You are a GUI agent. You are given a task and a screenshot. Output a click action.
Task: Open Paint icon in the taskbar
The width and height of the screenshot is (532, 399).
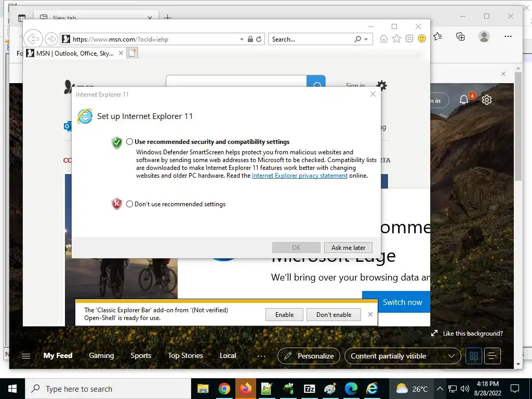330,389
